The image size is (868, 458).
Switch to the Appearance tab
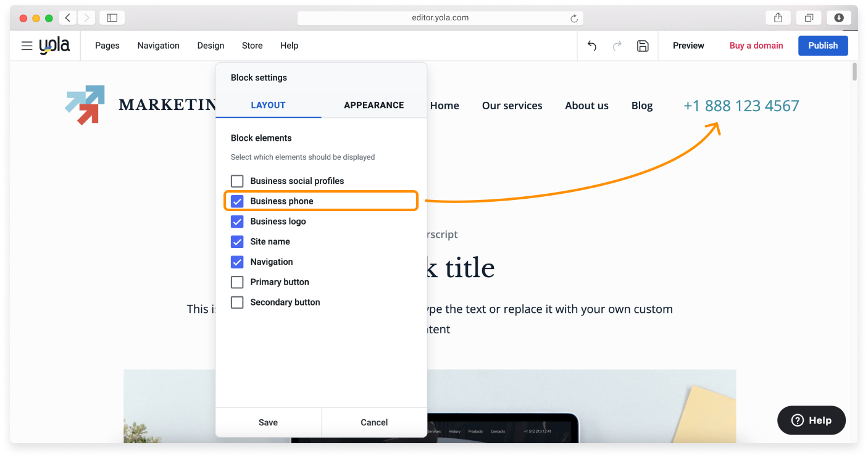click(x=373, y=105)
